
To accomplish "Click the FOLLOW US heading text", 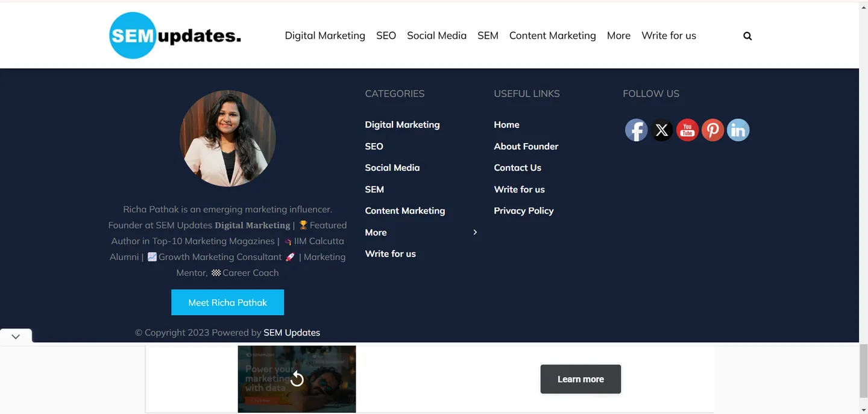I will (651, 94).
